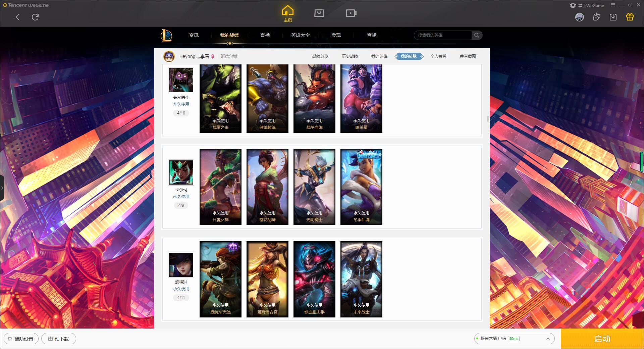
Task: Open the hamburger menu in title bar
Action: click(x=613, y=5)
